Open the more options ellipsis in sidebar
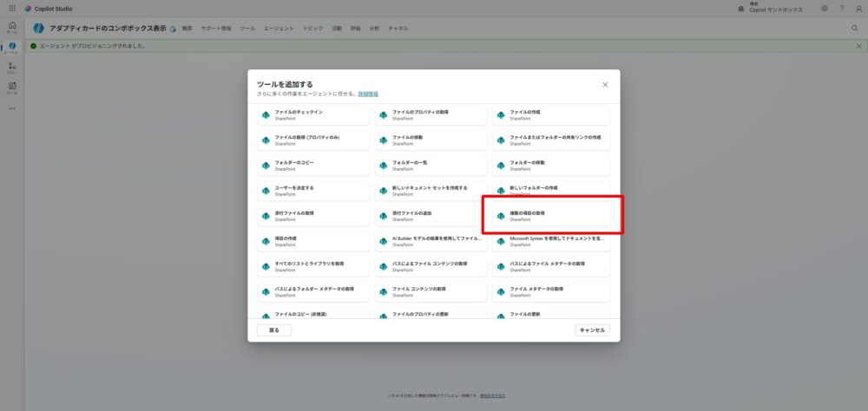Image resolution: width=868 pixels, height=411 pixels. tap(11, 108)
